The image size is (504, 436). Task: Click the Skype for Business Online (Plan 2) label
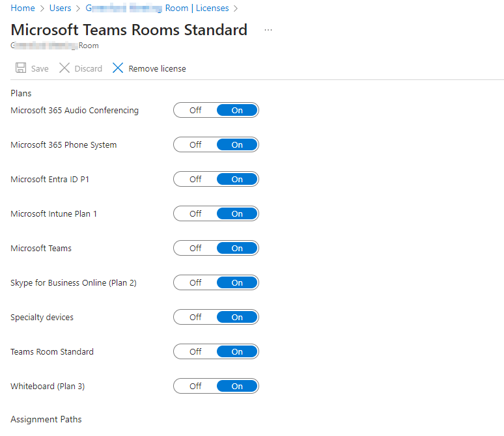pyautogui.click(x=74, y=282)
